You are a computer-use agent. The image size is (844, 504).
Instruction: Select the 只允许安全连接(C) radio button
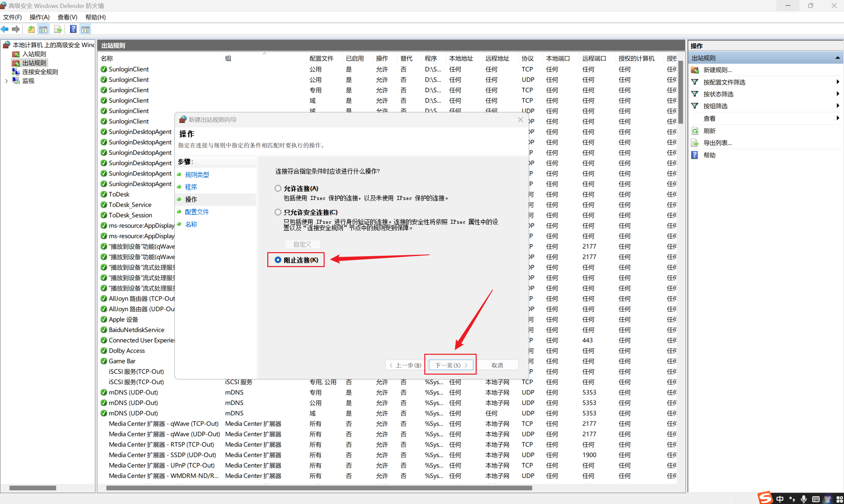278,212
